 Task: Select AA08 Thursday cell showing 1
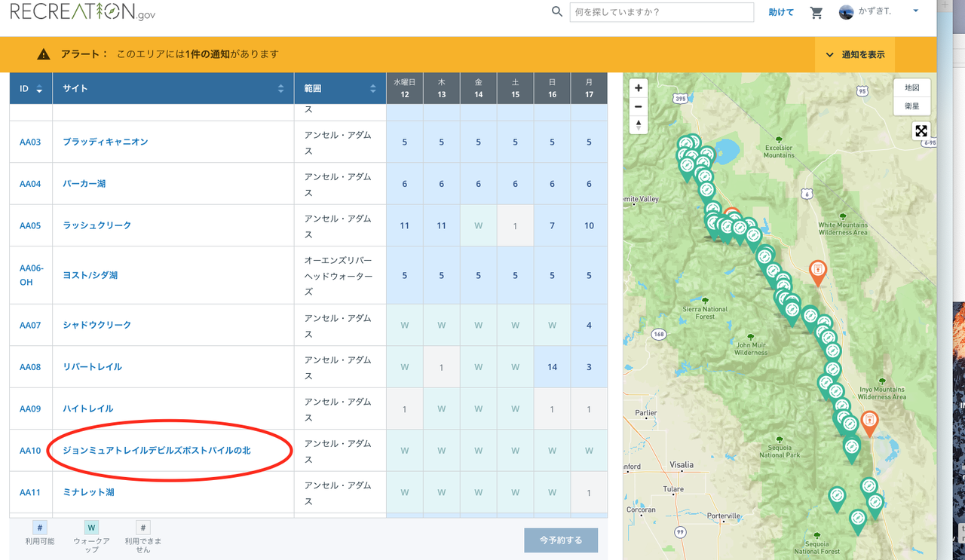[442, 367]
